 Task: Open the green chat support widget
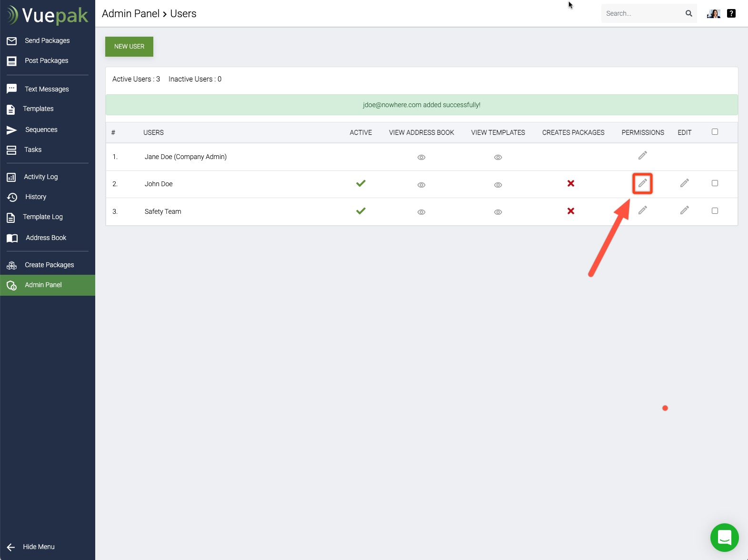(x=724, y=538)
